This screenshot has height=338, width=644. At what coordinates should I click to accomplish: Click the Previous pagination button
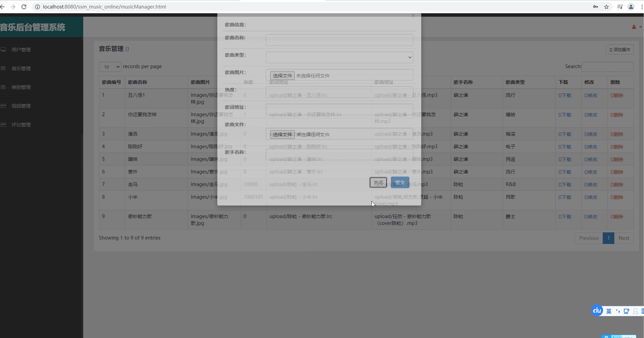[x=589, y=238]
